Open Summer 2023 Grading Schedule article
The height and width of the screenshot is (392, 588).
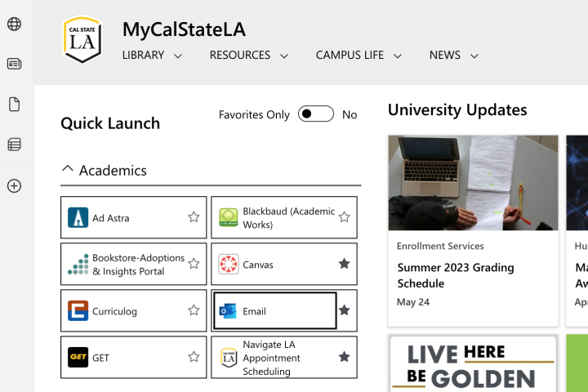coord(456,275)
